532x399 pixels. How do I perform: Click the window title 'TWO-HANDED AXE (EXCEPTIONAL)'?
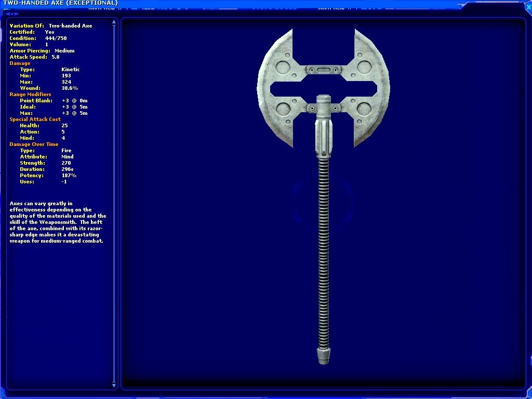pos(60,3)
